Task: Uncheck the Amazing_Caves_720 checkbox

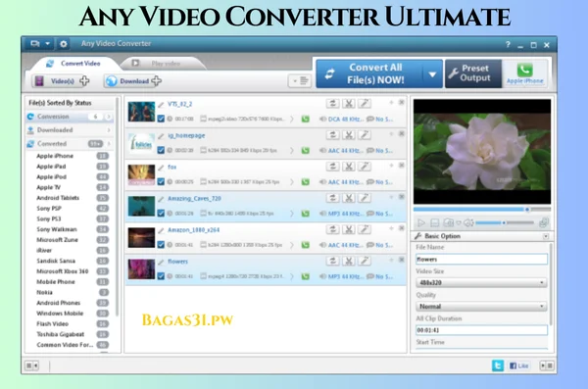Action: [x=161, y=214]
